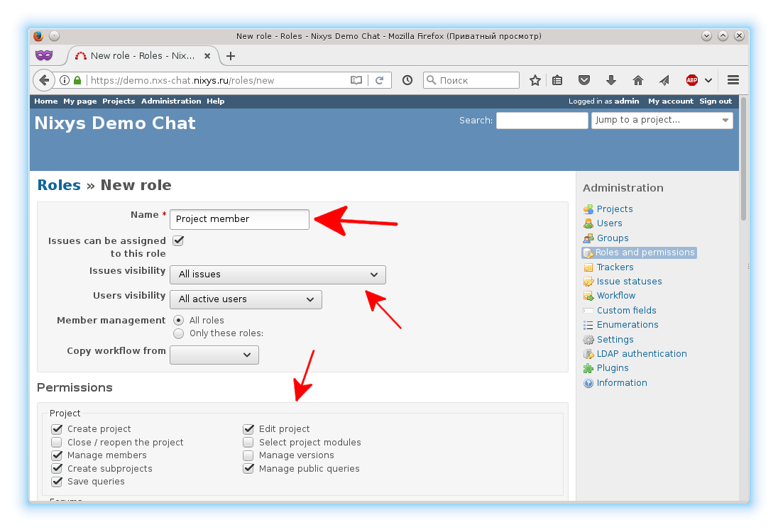Screen dimensions: 778x532
Task: Open My page in the top menu
Action: 80,101
